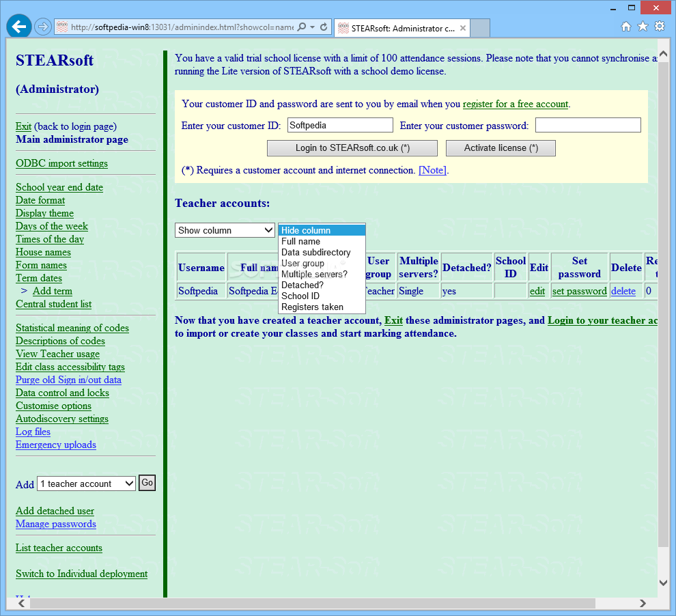
Task: Click the search magnifier in address bar
Action: click(302, 27)
